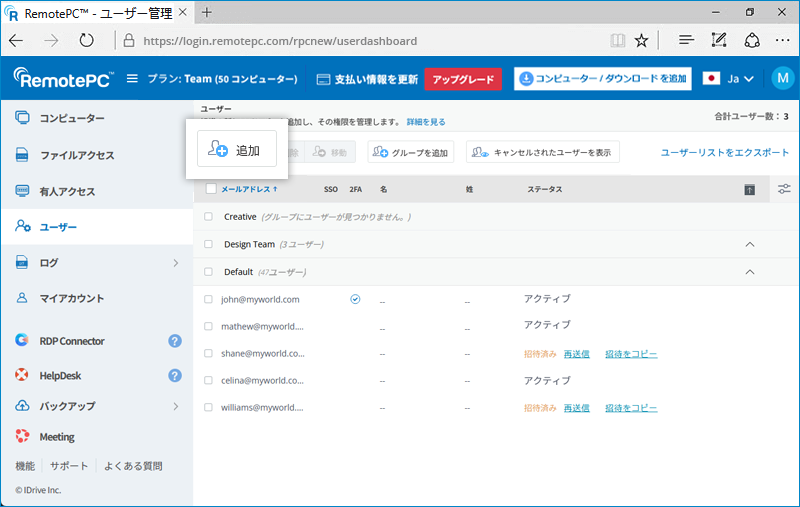The width and height of the screenshot is (800, 507).
Task: Click 招待をコピー link for williams
Action: 631,408
